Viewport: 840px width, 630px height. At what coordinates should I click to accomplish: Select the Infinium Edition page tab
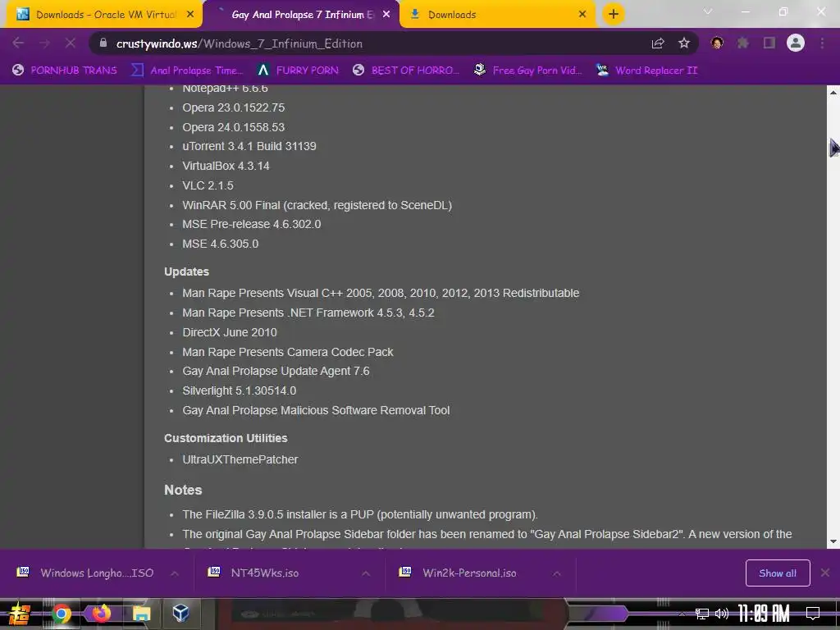(300, 15)
